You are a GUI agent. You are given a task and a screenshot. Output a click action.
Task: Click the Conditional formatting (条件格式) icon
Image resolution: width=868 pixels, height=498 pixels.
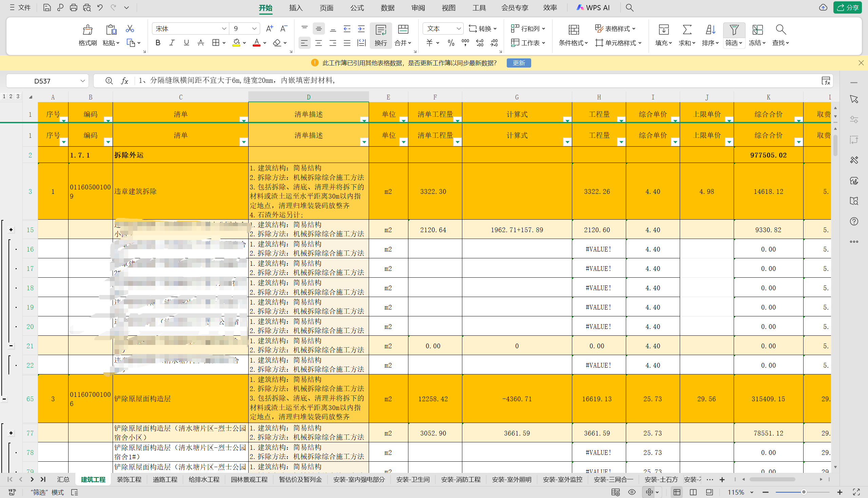[574, 30]
